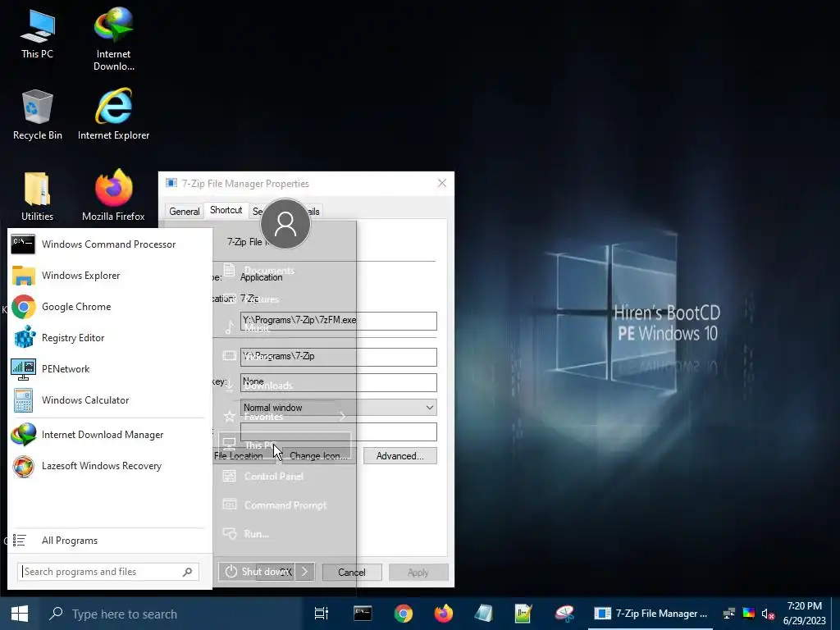840x630 pixels.
Task: Click Change Icon... button
Action: tap(319, 456)
